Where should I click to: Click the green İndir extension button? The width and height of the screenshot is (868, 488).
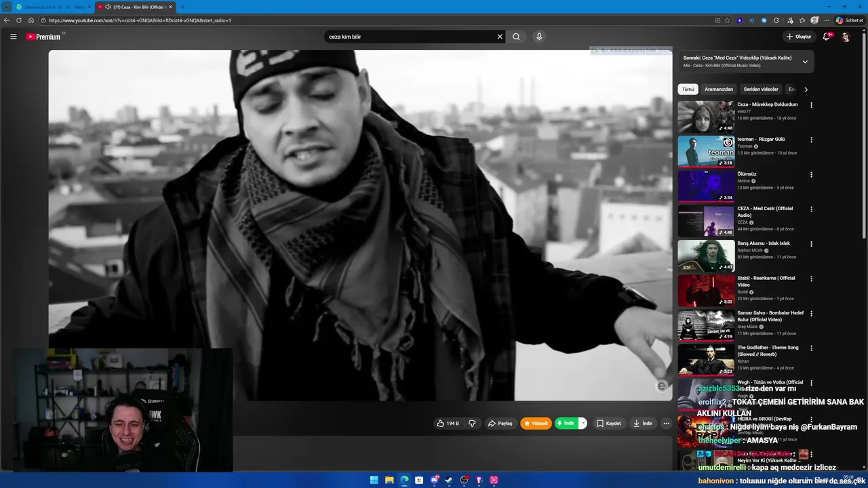[566, 423]
